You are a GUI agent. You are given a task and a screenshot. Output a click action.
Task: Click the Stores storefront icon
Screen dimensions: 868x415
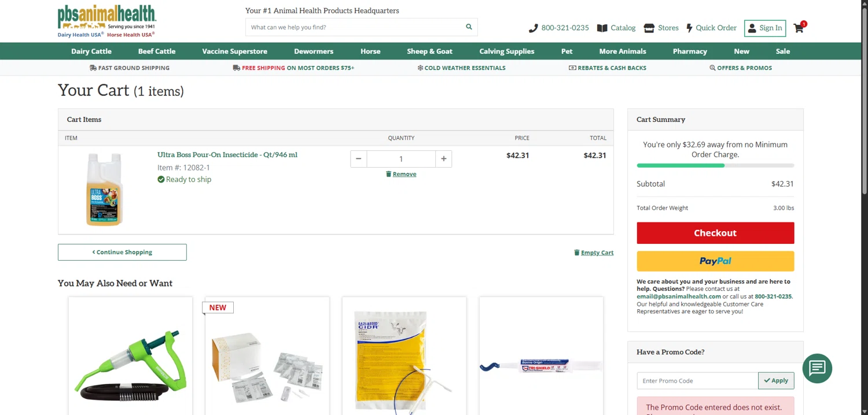(x=649, y=28)
